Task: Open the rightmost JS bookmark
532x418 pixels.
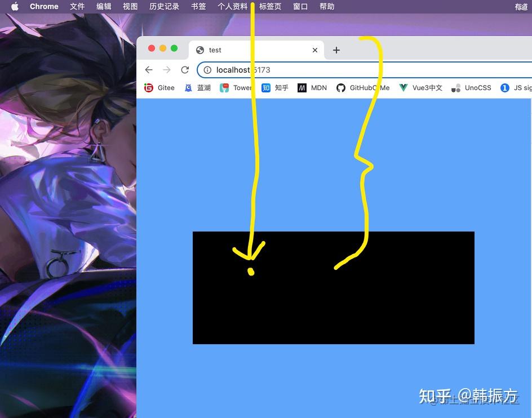Action: click(x=515, y=88)
